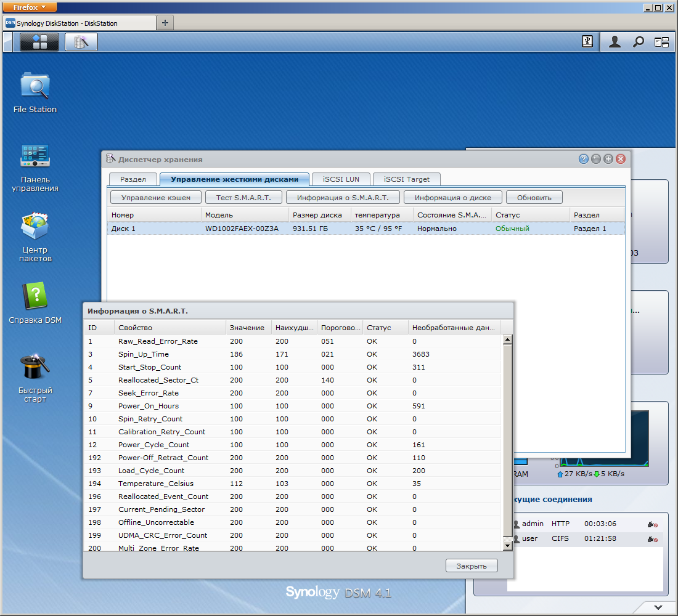678x616 pixels.
Task: Click the температура column header
Action: pyautogui.click(x=382, y=215)
